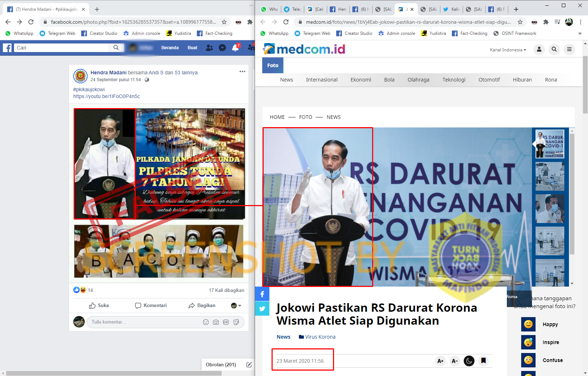Image resolution: width=588 pixels, height=376 pixels.
Task: Select Inspire reaction emoji
Action: [x=528, y=342]
